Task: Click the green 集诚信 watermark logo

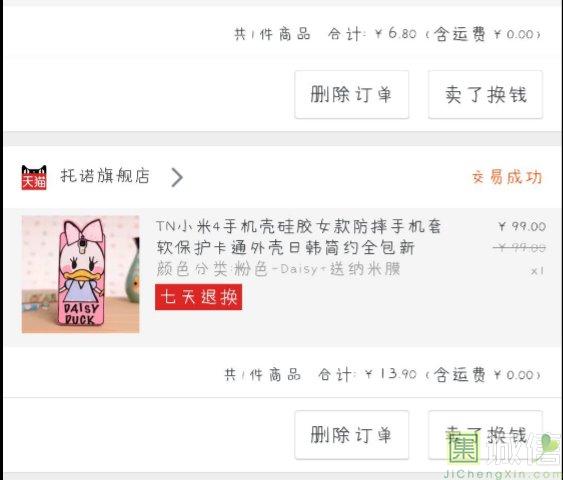Action: [x=504, y=448]
